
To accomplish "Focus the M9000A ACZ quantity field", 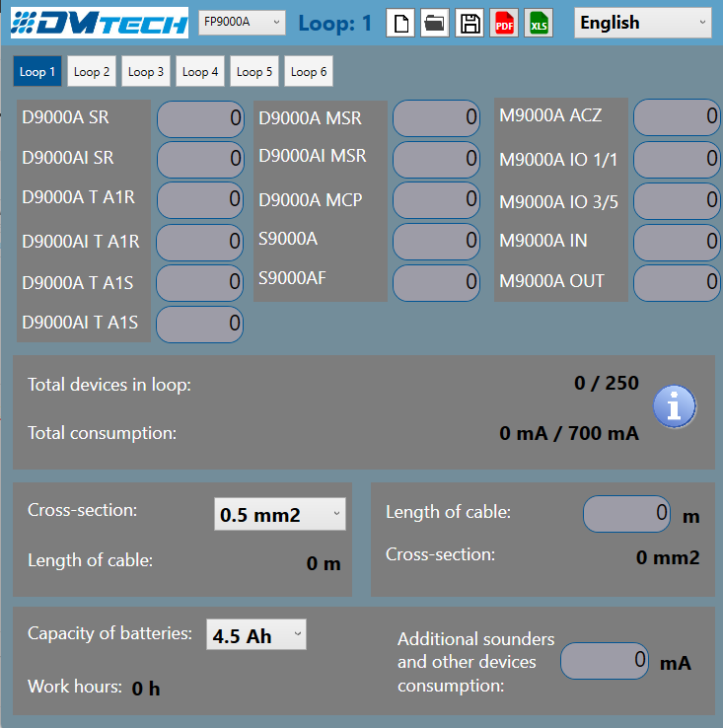I will pyautogui.click(x=677, y=117).
